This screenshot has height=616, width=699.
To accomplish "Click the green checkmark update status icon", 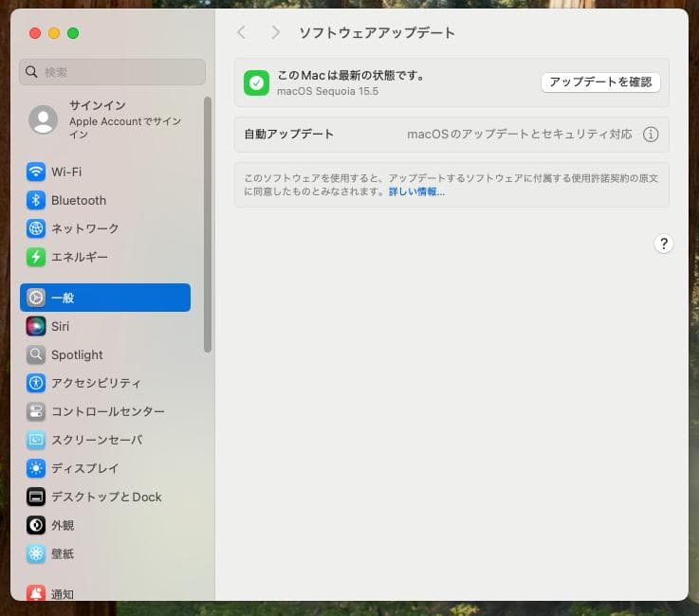I will (256, 82).
